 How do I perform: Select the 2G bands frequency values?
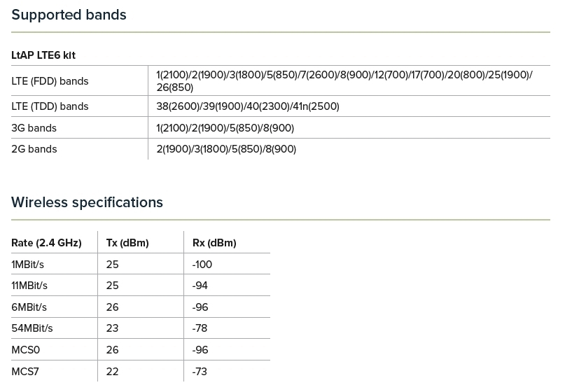click(226, 149)
